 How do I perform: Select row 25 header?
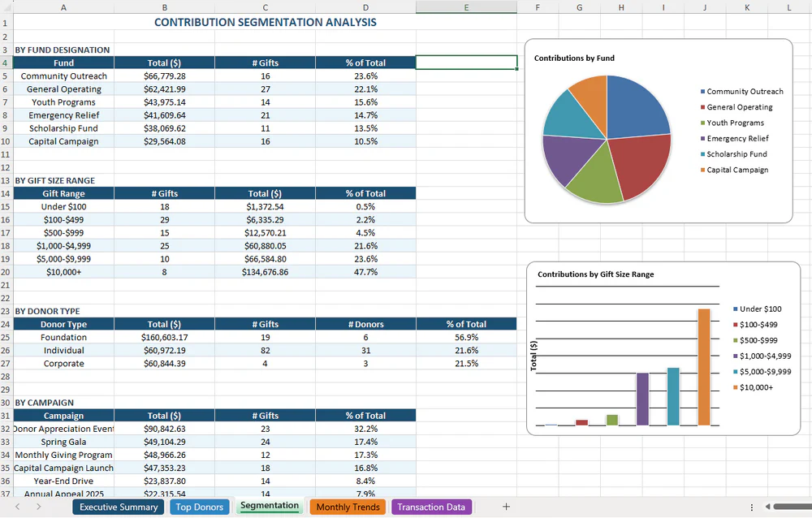(6, 337)
